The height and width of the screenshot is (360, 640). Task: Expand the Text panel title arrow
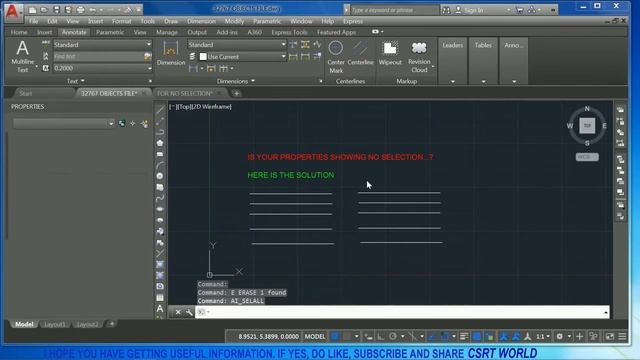[x=83, y=81]
